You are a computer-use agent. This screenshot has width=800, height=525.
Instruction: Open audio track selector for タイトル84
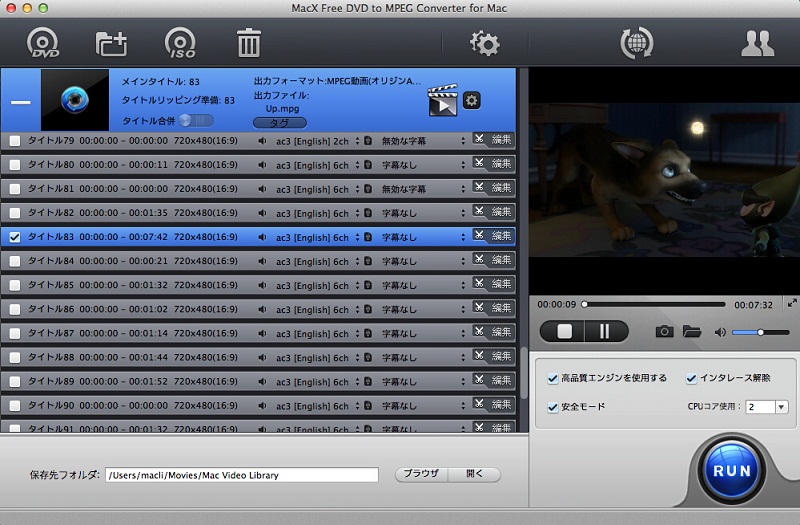[358, 261]
